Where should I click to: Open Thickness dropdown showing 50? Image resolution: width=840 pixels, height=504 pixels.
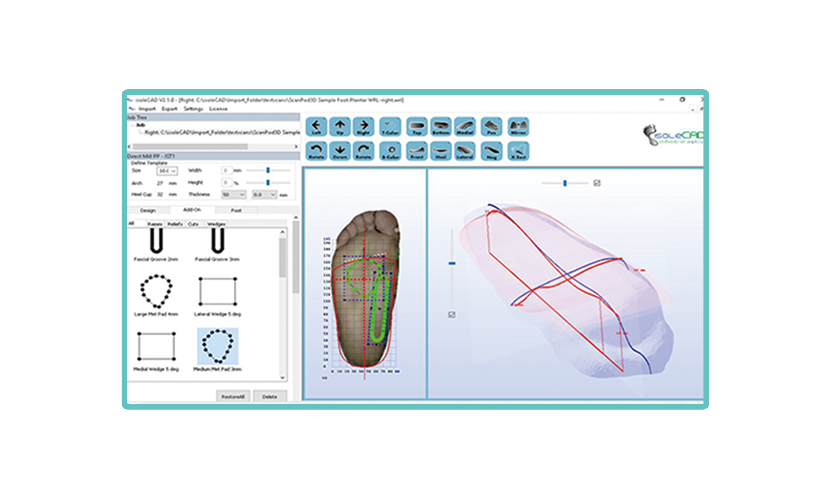click(x=233, y=195)
